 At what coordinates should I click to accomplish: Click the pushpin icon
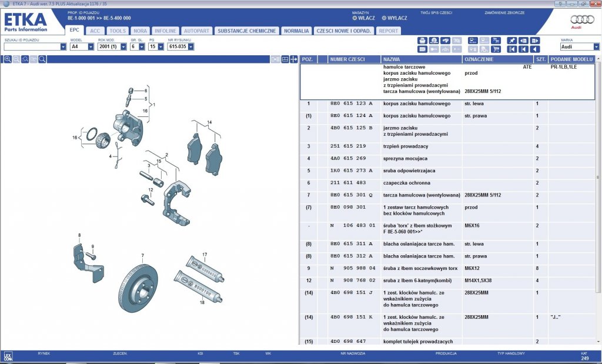point(512,41)
